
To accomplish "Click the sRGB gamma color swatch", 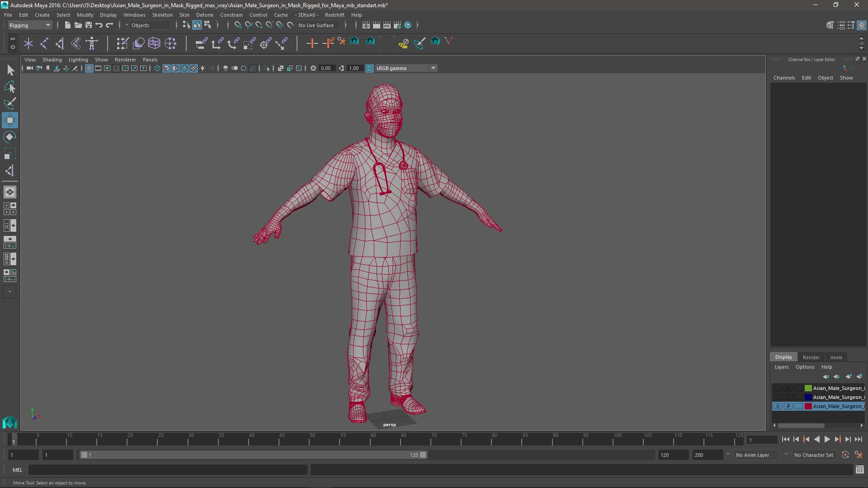I will tap(369, 68).
